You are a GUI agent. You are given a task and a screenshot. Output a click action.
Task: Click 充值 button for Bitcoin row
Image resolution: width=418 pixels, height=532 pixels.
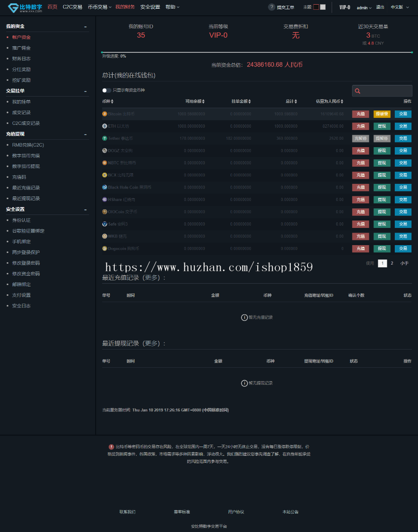360,114
